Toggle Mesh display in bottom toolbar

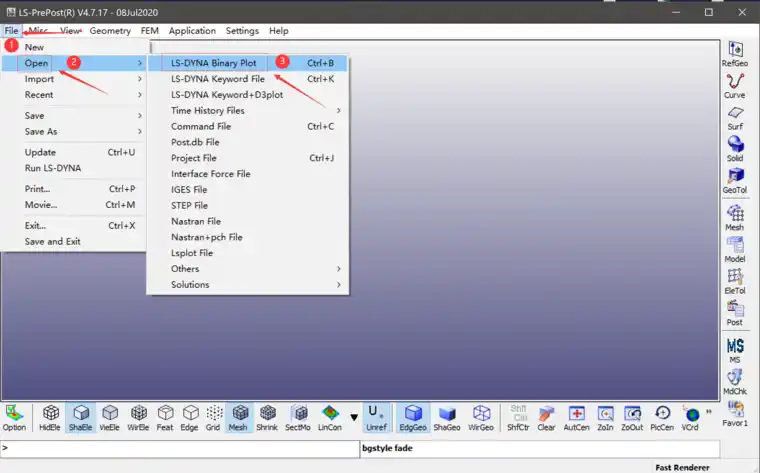tap(238, 418)
